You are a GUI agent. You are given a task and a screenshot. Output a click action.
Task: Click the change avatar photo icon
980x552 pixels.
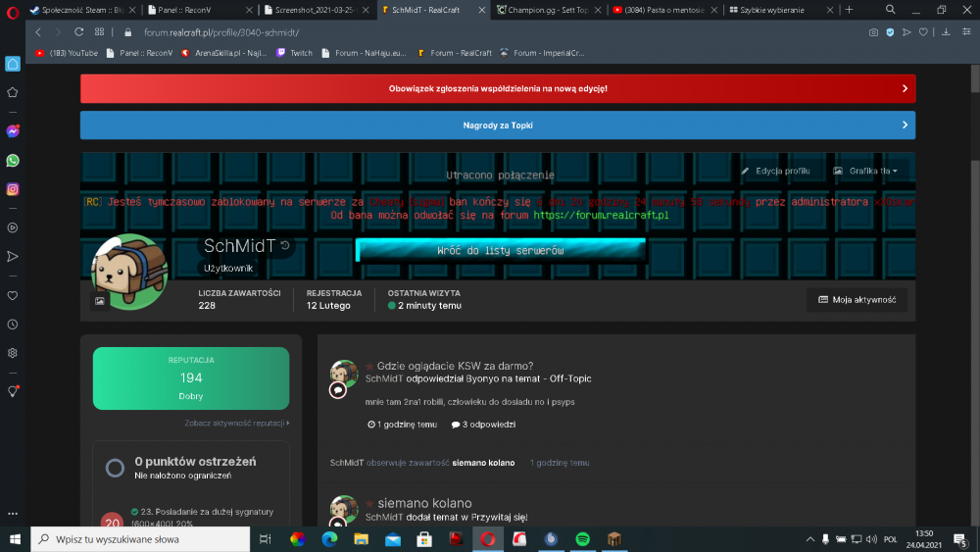pyautogui.click(x=100, y=301)
